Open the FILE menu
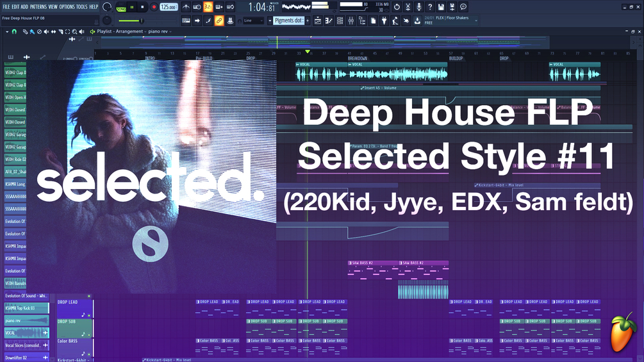 6,7
